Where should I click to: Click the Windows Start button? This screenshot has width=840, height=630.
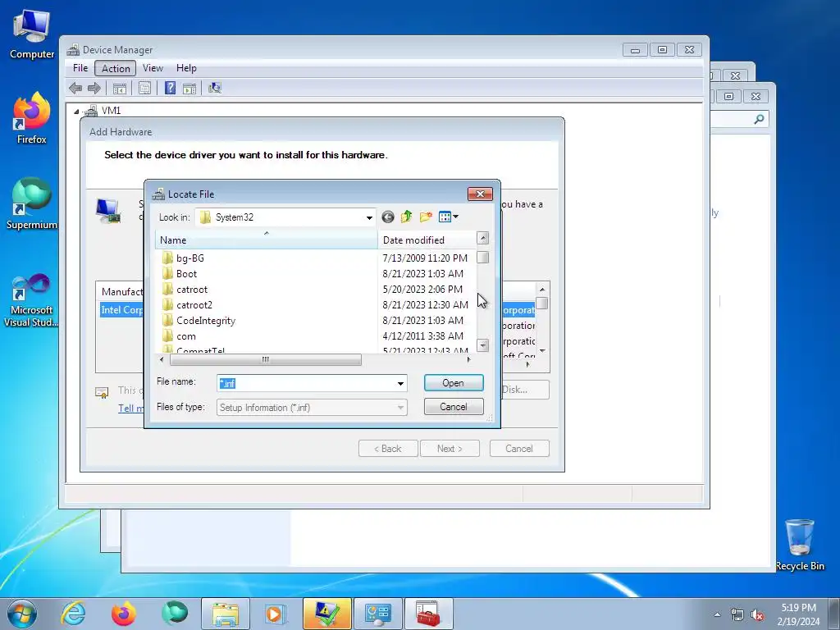[22, 614]
